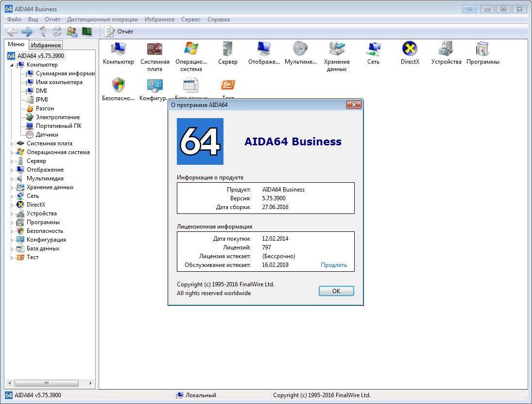Open the Избранное menu in menu bar
Screen dimensions: 532x404
159,19
